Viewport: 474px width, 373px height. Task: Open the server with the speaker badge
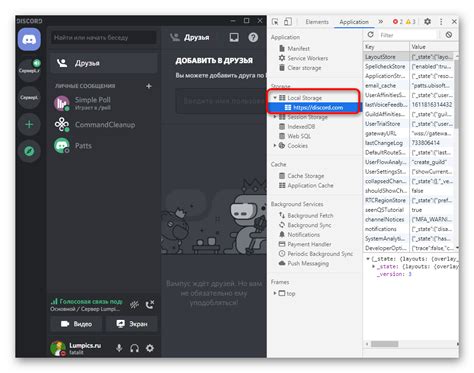click(x=29, y=70)
